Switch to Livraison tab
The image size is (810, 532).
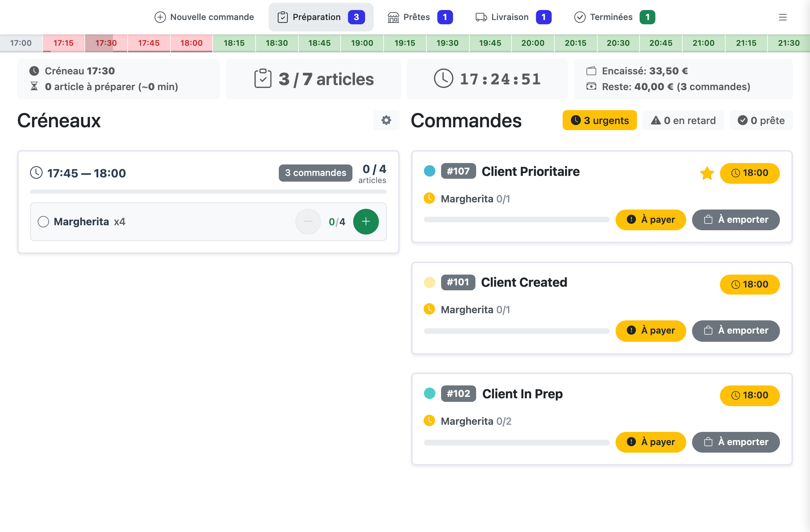[513, 17]
